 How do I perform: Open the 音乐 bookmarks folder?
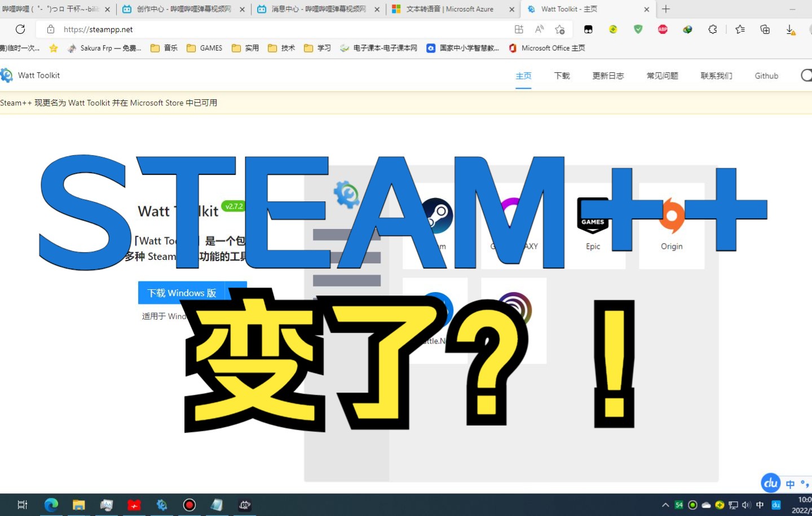click(164, 48)
